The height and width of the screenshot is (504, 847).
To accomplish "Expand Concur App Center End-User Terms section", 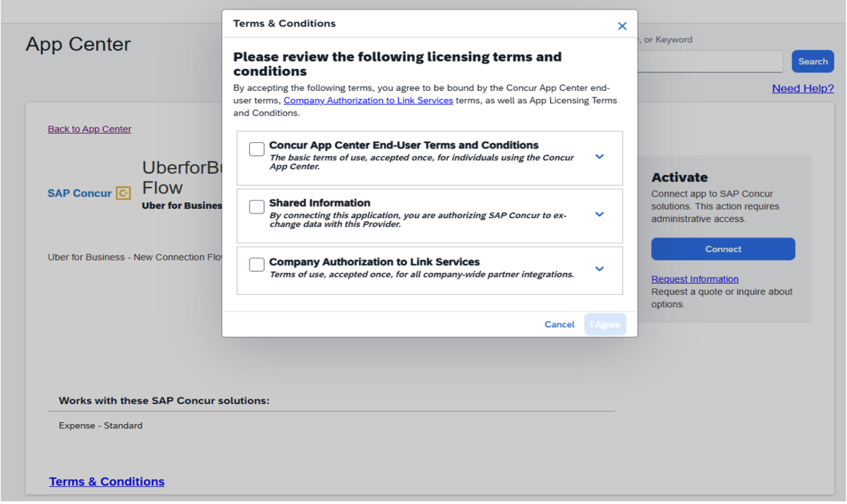I will pyautogui.click(x=599, y=157).
